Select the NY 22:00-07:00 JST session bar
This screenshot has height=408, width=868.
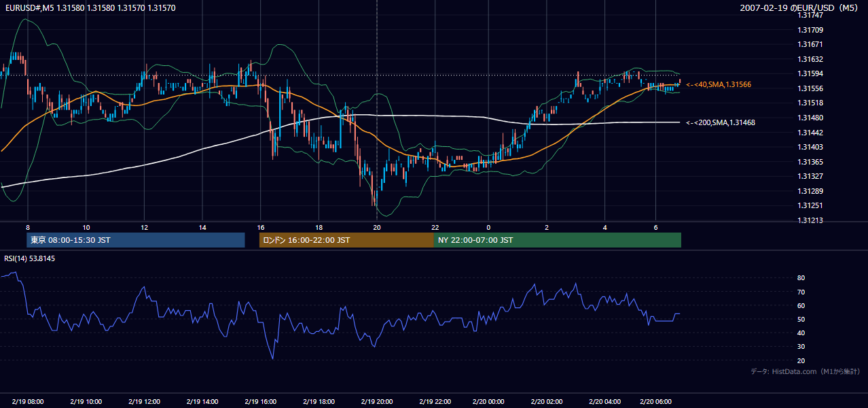pyautogui.click(x=558, y=240)
